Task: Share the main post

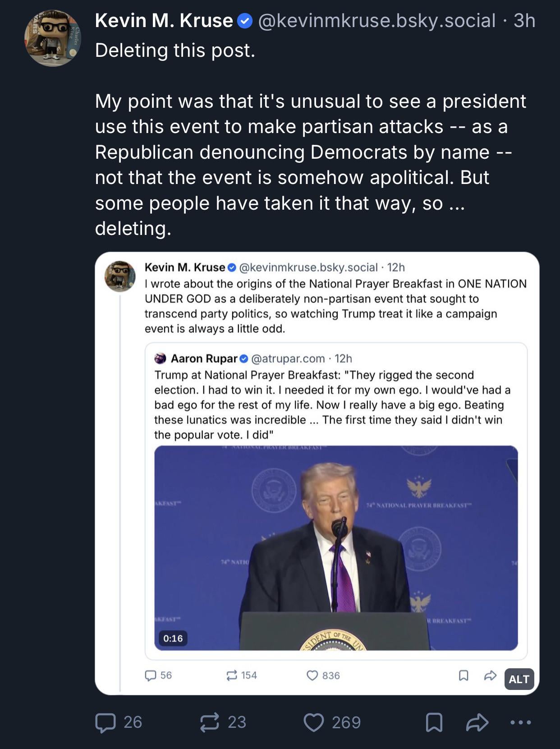Action: click(477, 722)
